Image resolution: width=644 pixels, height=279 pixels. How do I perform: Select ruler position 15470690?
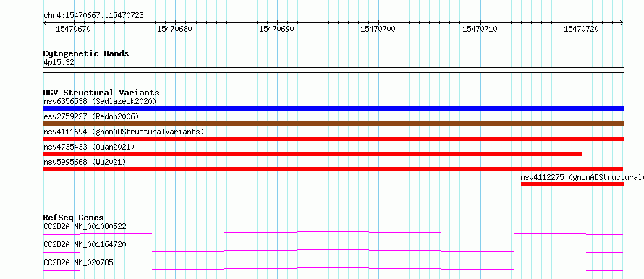click(277, 29)
